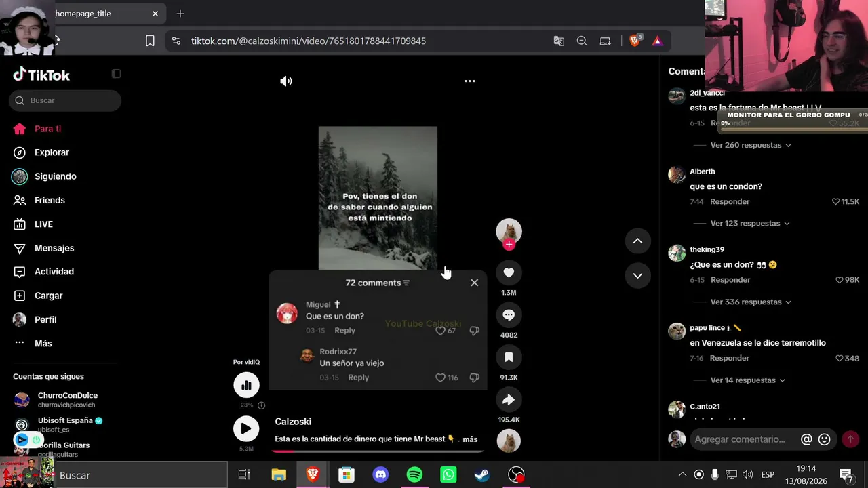
Task: Open the Brave Rewards triangle icon
Action: coord(657,41)
